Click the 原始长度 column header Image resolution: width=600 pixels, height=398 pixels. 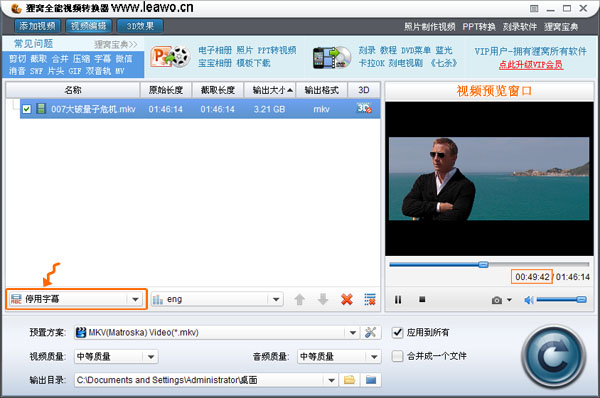pos(166,90)
